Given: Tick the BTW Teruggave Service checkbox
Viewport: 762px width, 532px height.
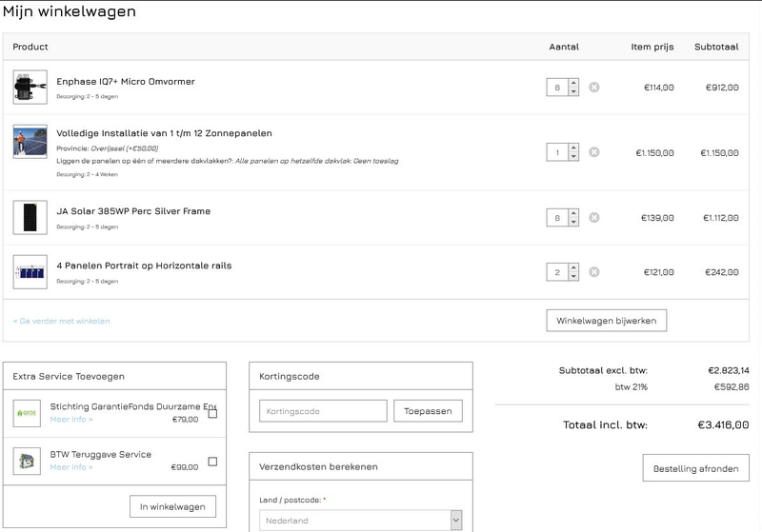Looking at the screenshot, I should tap(212, 462).
